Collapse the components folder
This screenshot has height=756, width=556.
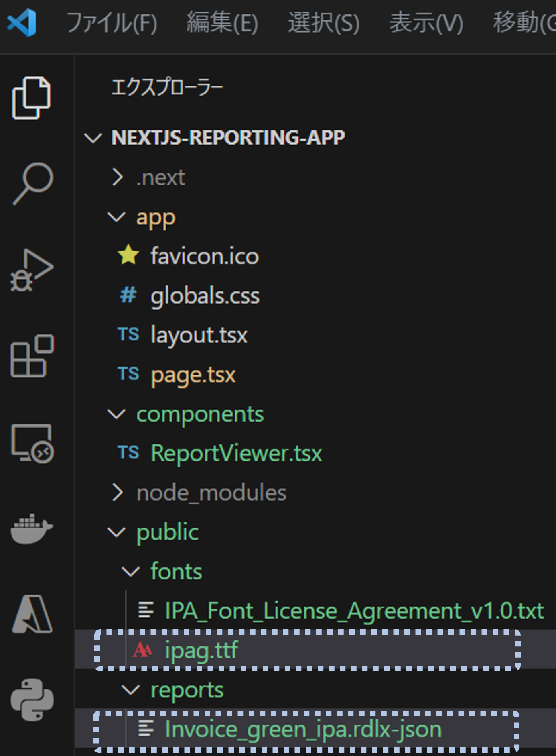(117, 414)
